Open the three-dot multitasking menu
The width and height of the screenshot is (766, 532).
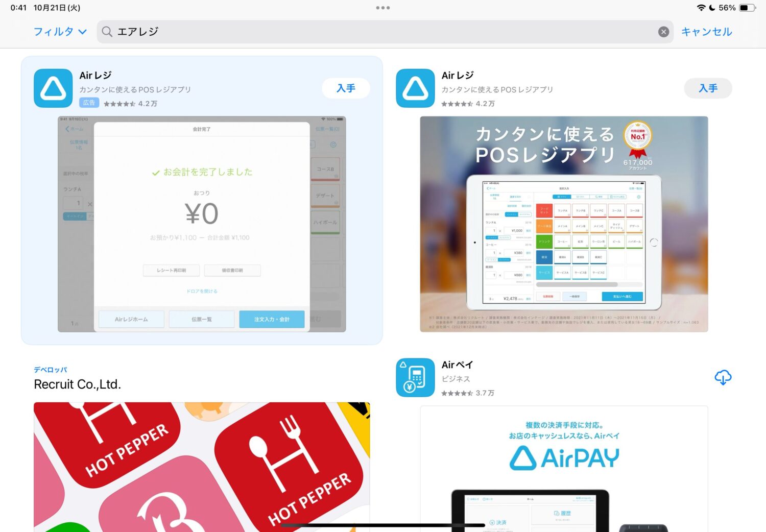[x=382, y=8]
